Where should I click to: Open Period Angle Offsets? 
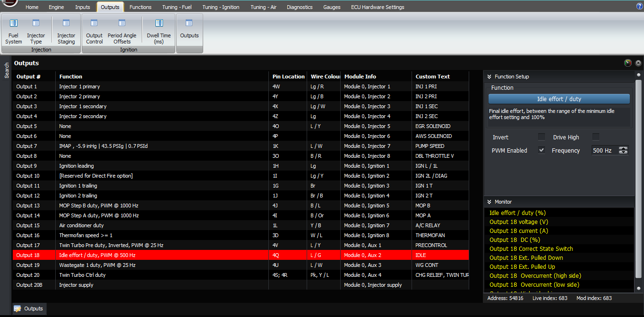click(x=122, y=32)
